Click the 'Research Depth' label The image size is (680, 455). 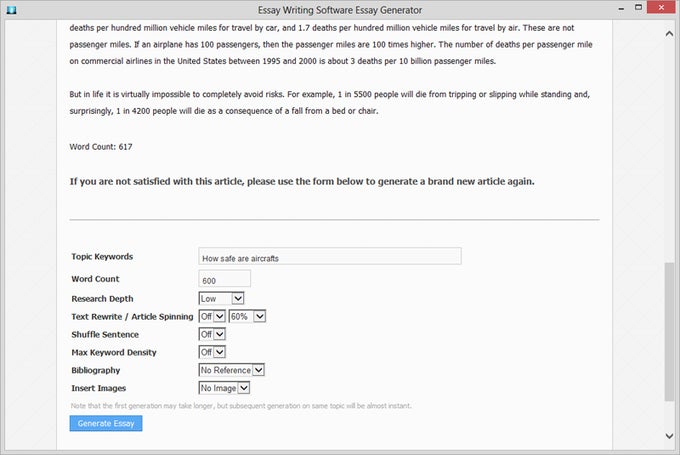pyautogui.click(x=102, y=299)
